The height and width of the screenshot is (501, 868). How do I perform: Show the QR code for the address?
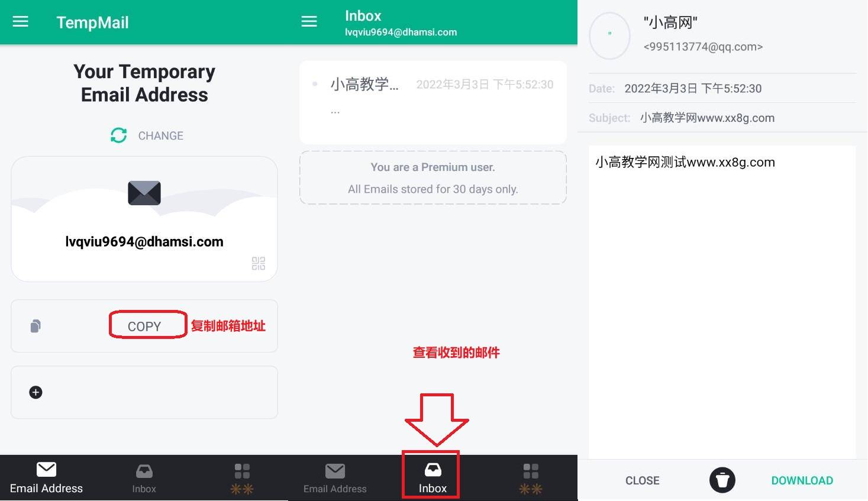(259, 263)
